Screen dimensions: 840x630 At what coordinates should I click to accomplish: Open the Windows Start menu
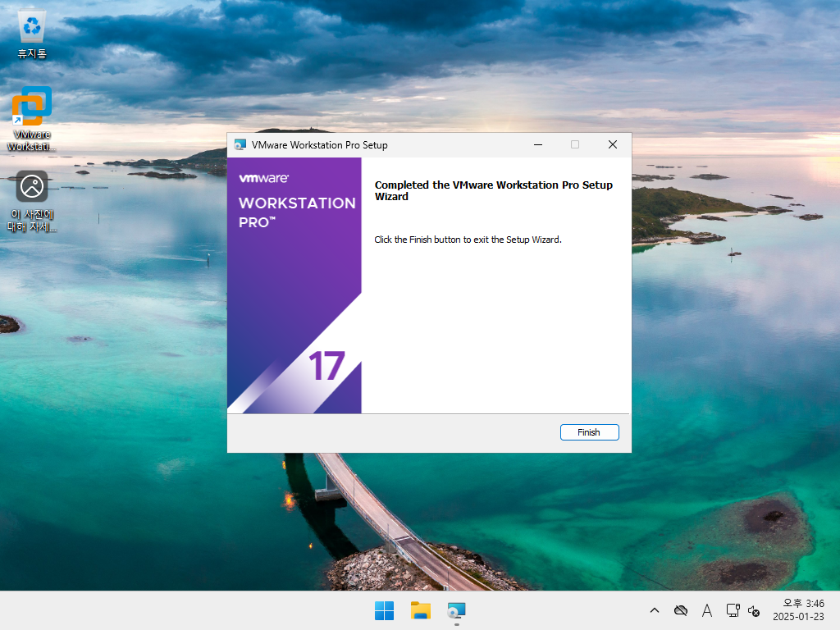coord(384,610)
